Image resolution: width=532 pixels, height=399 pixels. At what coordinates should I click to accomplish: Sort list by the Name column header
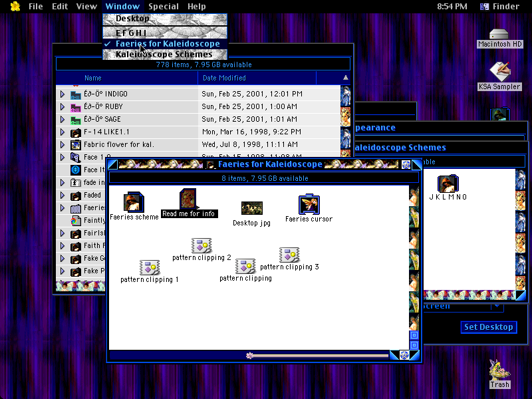(x=127, y=78)
